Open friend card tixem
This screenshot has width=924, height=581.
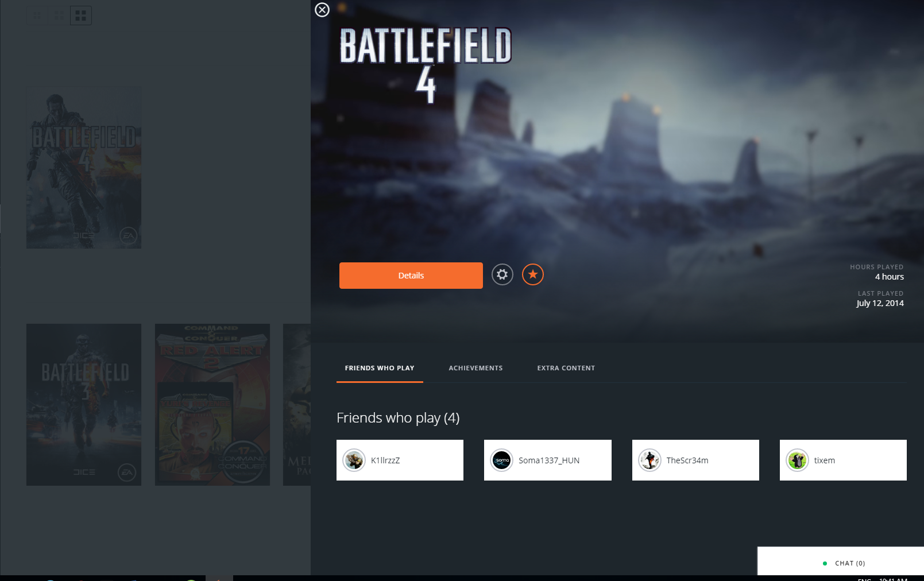pyautogui.click(x=843, y=460)
